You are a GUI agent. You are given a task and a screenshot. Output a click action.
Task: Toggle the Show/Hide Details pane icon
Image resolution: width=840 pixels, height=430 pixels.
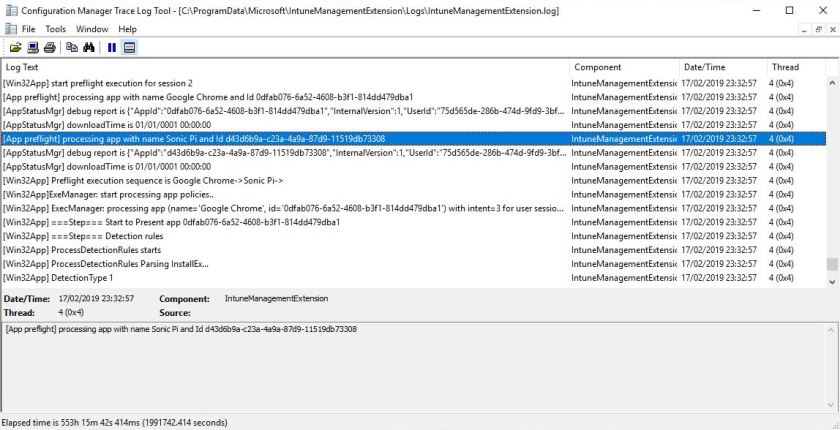pos(130,47)
